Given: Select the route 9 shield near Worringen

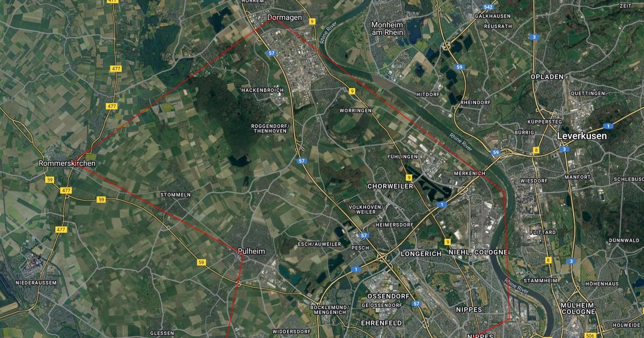Looking at the screenshot, I should click(x=352, y=91).
